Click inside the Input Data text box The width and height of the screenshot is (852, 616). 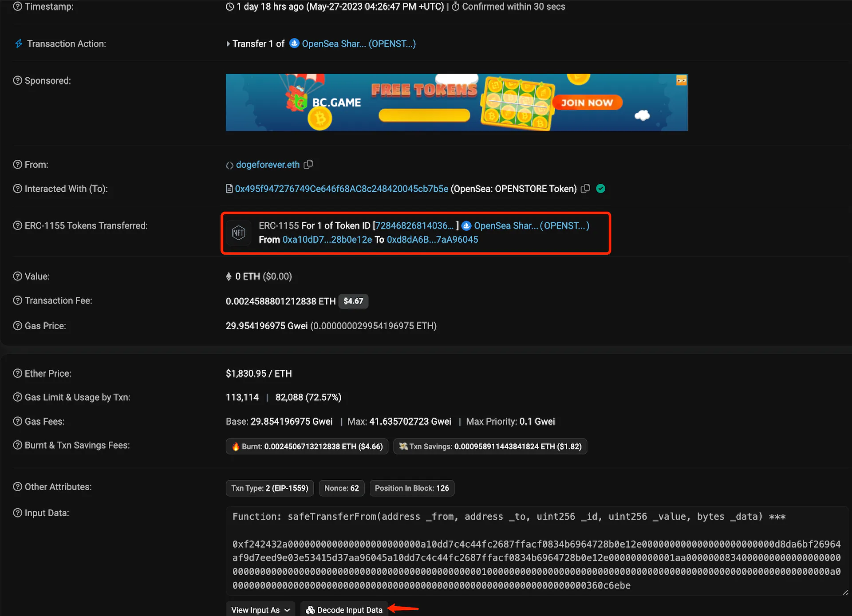point(537,550)
